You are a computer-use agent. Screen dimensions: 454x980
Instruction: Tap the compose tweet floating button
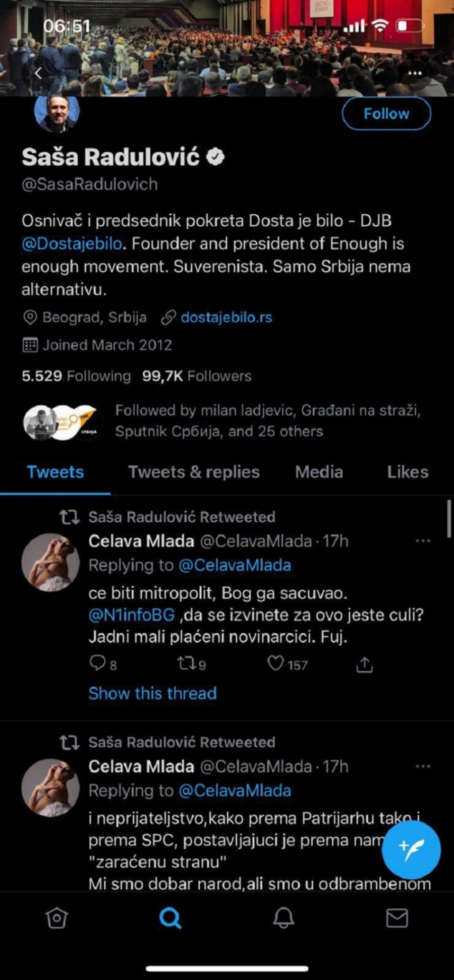[x=411, y=849]
